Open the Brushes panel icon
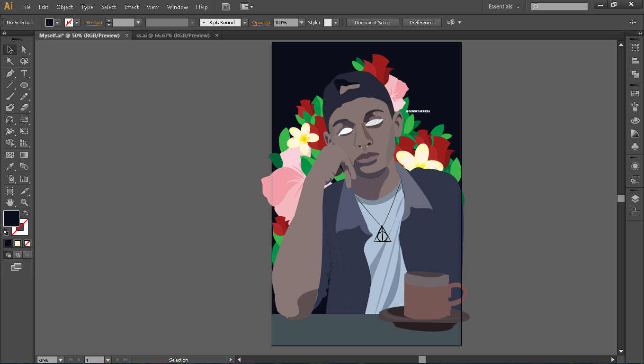This screenshot has width=644, height=364. [x=635, y=107]
